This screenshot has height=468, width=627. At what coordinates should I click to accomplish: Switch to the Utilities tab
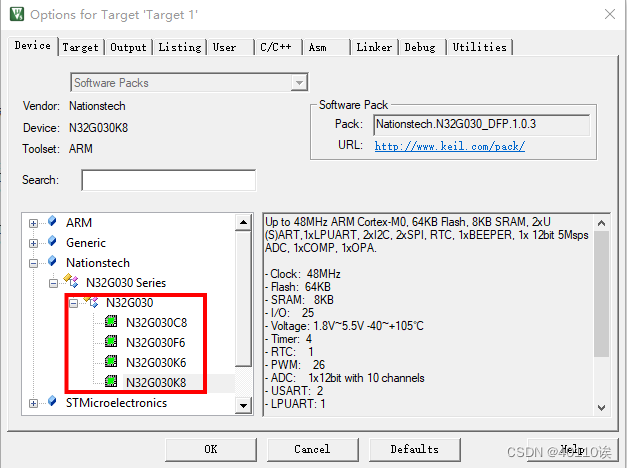pyautogui.click(x=480, y=47)
